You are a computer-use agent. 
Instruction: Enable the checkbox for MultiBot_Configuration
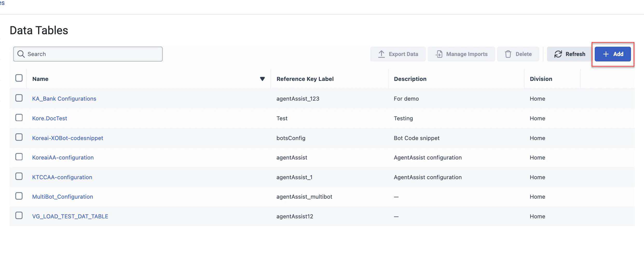[19, 196]
